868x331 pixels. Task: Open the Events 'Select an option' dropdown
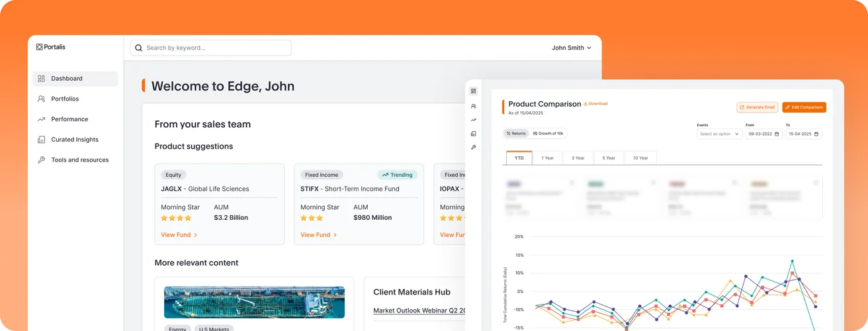pos(720,134)
